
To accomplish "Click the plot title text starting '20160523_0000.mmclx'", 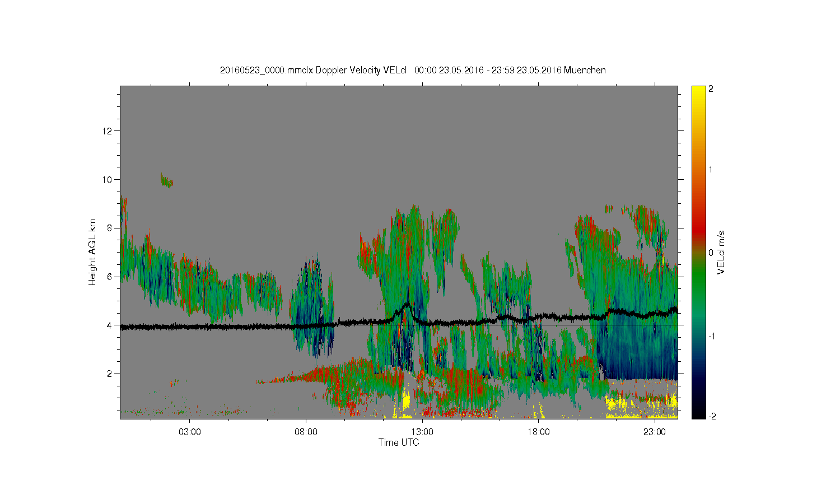I will (413, 70).
